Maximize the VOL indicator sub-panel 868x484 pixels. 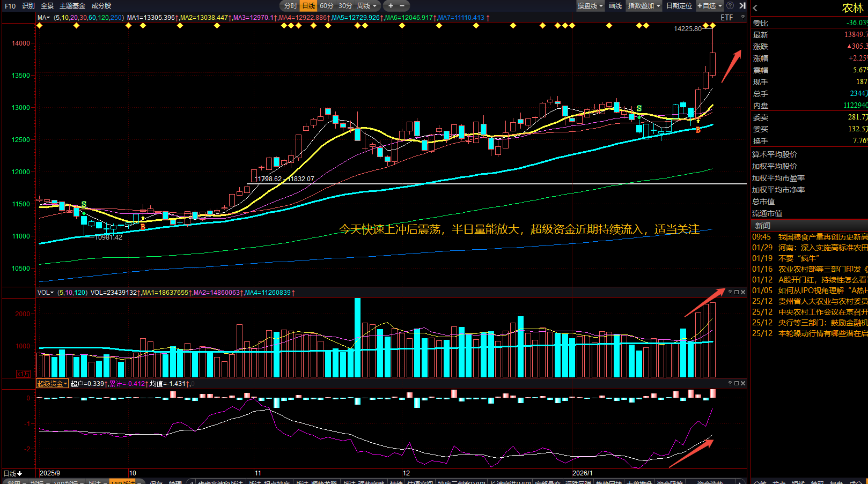pos(737,292)
